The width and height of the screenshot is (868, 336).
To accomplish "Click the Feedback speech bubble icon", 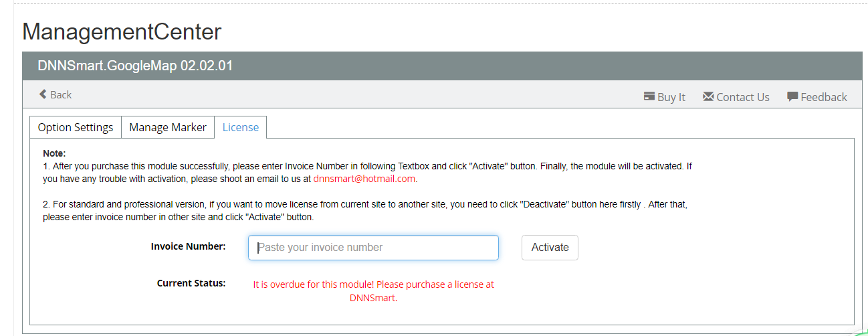I will pyautogui.click(x=792, y=96).
